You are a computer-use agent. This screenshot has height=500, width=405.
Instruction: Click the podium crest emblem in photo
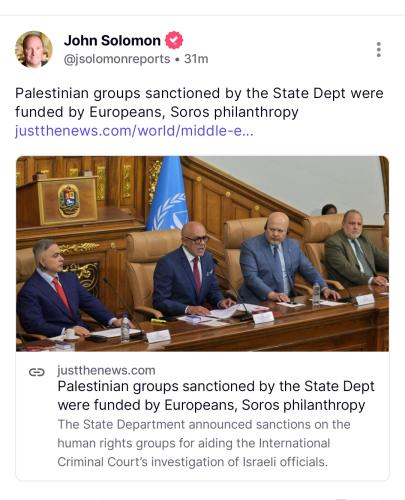pos(69,200)
